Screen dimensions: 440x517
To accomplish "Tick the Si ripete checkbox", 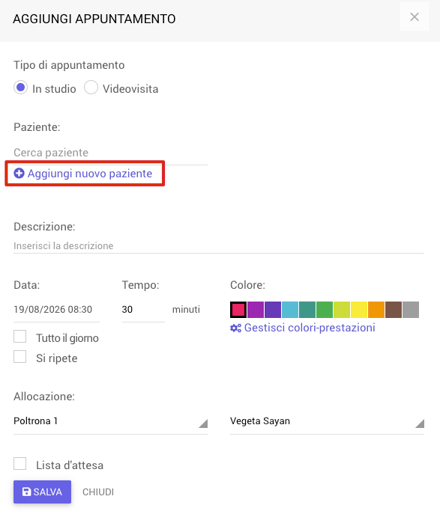I will (20, 357).
